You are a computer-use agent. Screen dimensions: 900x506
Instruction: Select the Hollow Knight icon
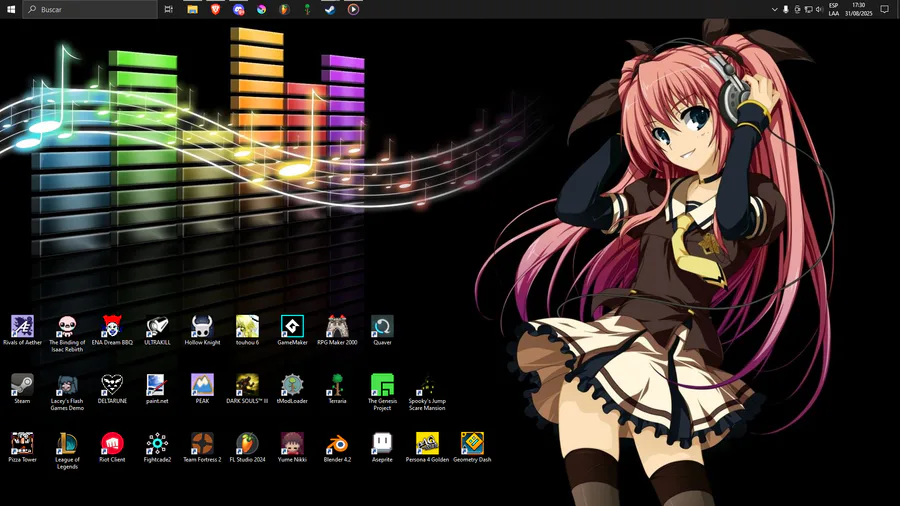pyautogui.click(x=202, y=326)
